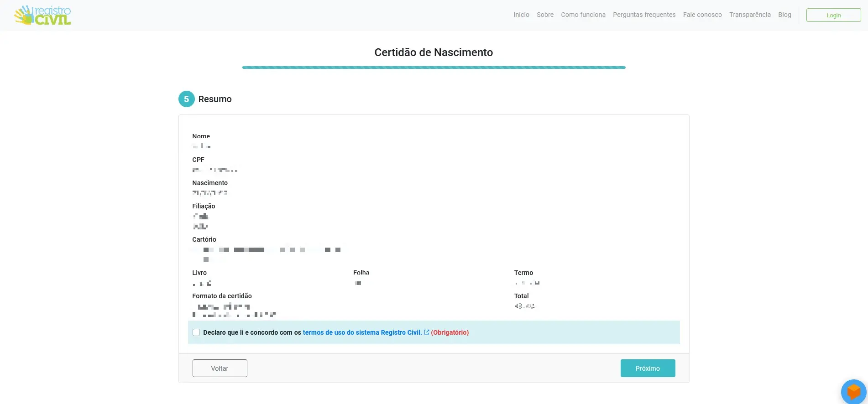Check the terms of use agreement checkbox

pos(196,332)
